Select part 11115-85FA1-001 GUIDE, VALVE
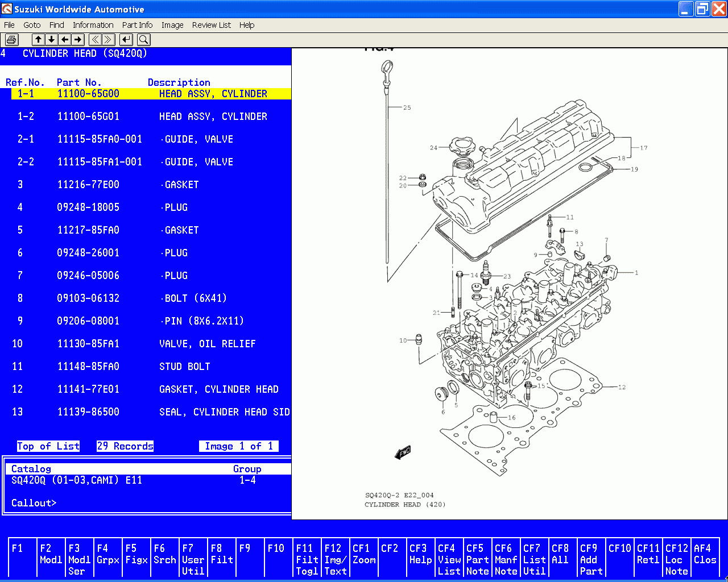 [x=151, y=162]
